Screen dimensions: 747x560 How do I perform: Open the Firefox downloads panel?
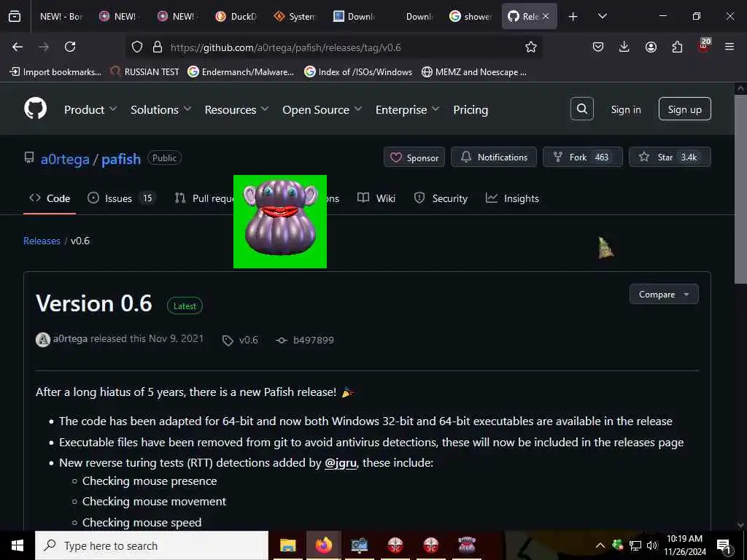pos(624,47)
